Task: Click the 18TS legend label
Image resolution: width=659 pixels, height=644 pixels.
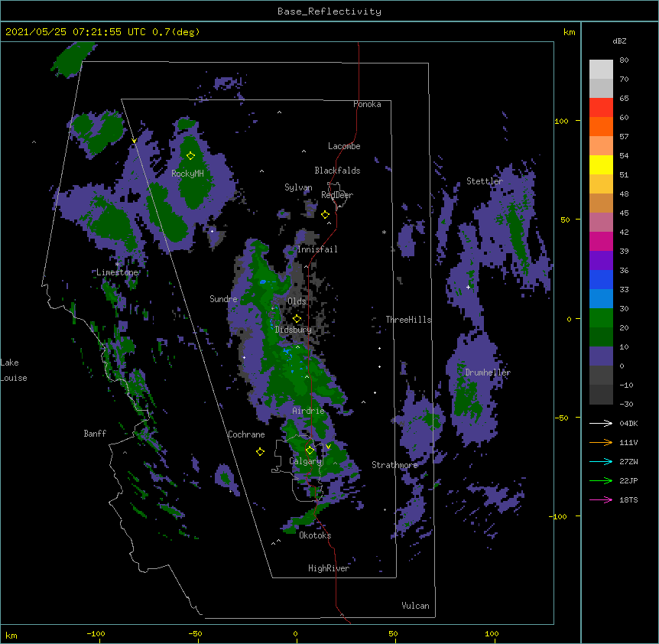Action: click(x=628, y=499)
